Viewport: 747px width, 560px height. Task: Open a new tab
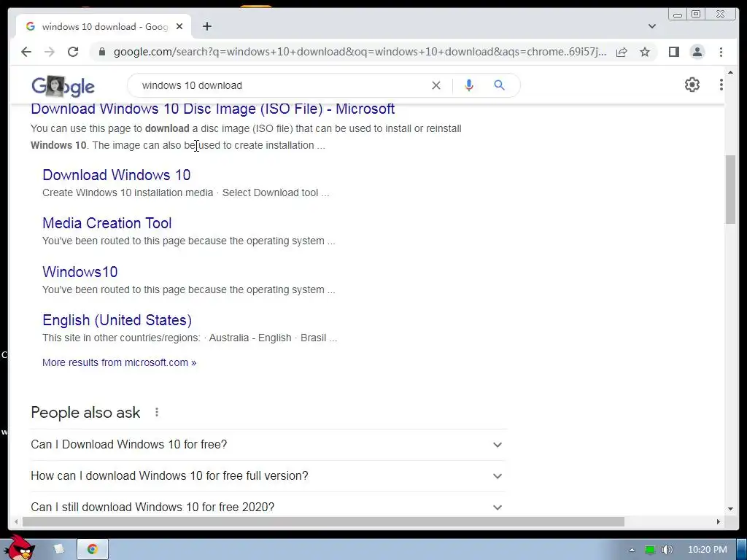click(206, 26)
